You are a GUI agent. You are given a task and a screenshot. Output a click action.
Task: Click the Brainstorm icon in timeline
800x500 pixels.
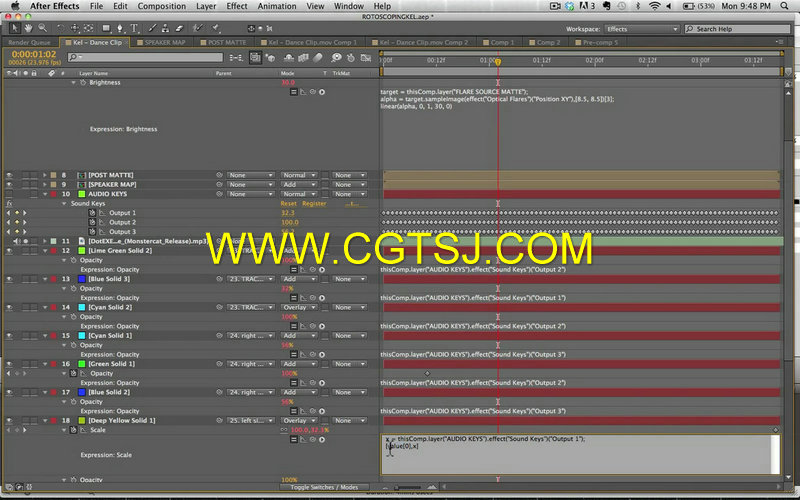click(x=337, y=58)
